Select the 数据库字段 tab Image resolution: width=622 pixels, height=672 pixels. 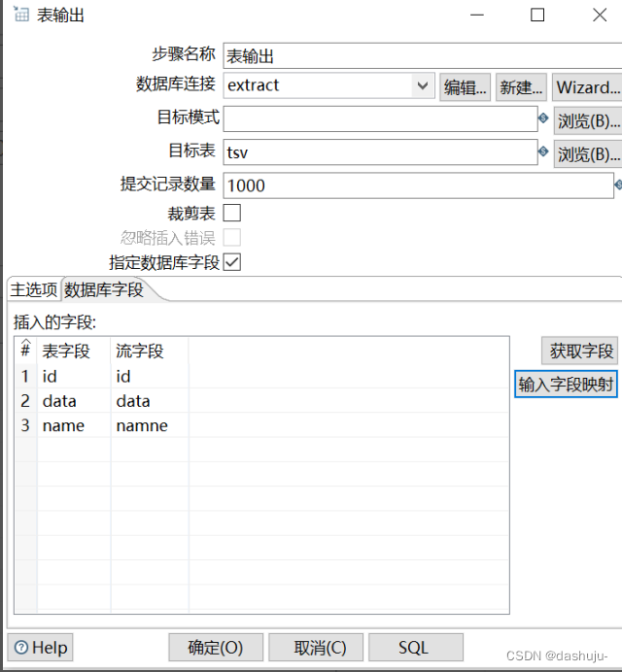[104, 289]
